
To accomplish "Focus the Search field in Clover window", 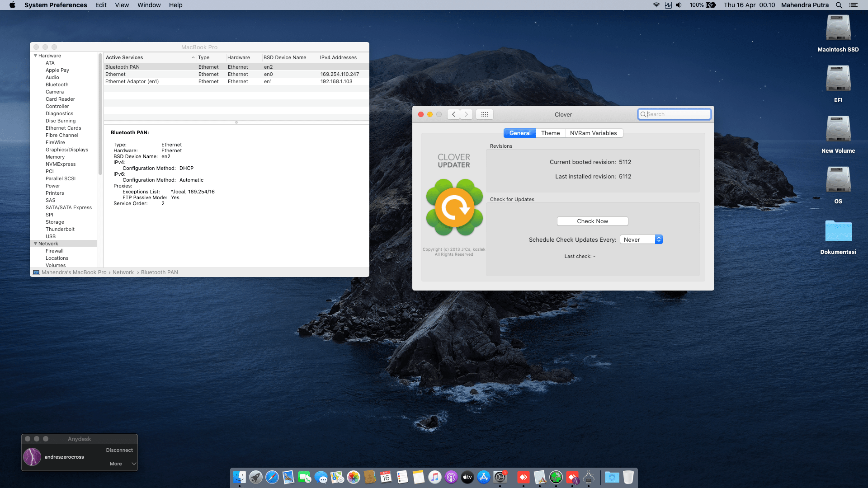I will point(675,114).
